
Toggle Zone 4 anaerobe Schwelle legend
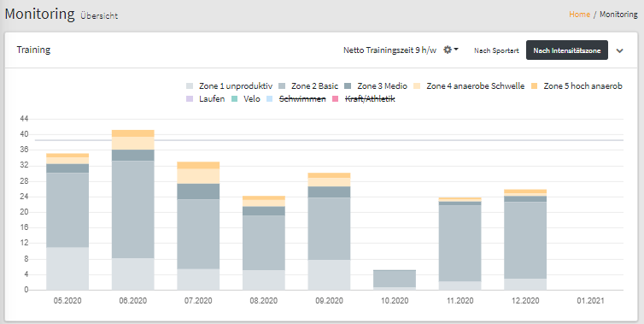tap(469, 86)
